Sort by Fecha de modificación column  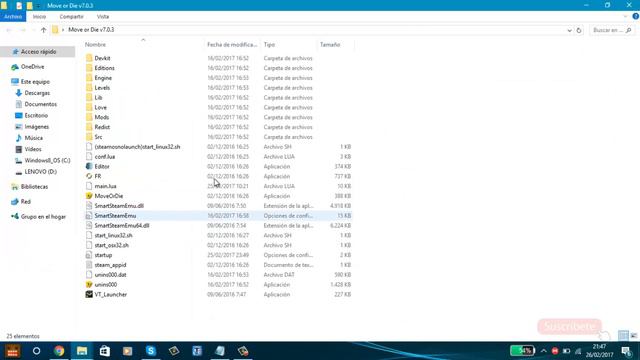[232, 44]
